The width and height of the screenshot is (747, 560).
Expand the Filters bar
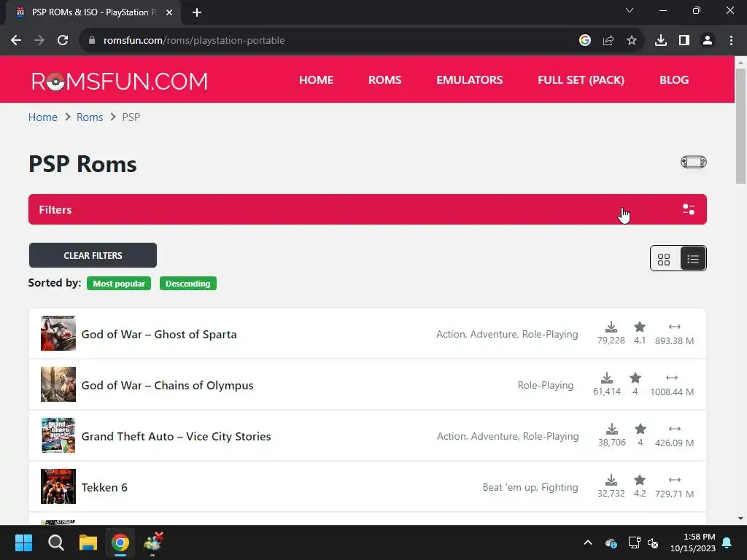(x=368, y=209)
